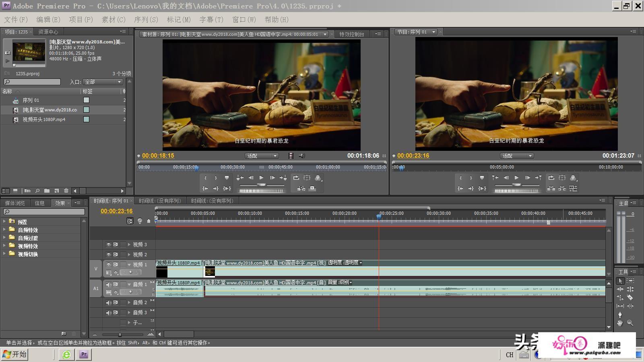Insert source clip into the timeline
Image resolution: width=644 pixels, height=362 pixels.
click(301, 188)
